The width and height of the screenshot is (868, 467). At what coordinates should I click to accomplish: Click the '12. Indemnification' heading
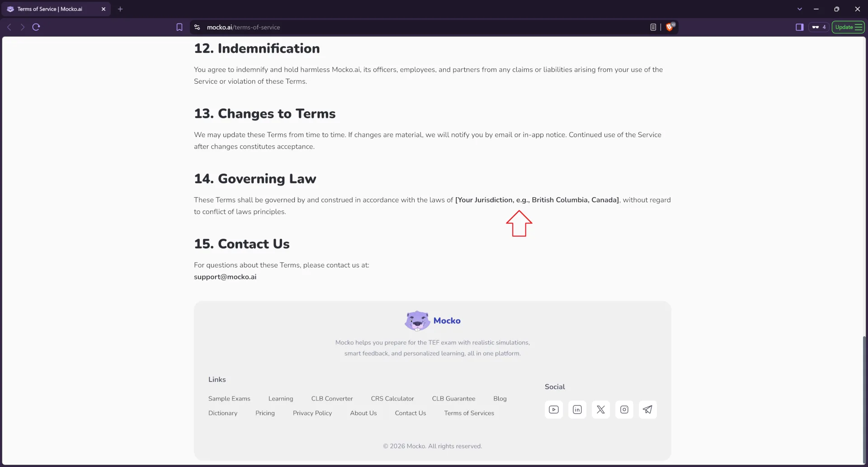tap(256, 48)
